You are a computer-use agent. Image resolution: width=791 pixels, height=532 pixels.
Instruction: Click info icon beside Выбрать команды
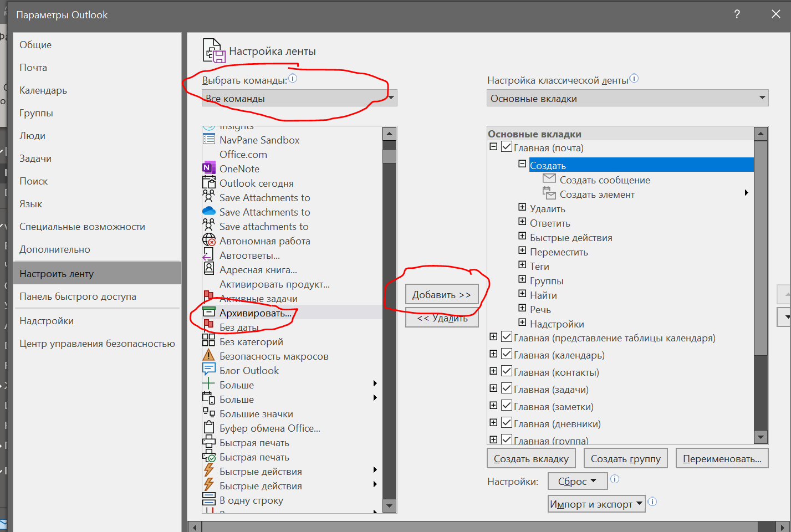[x=293, y=79]
